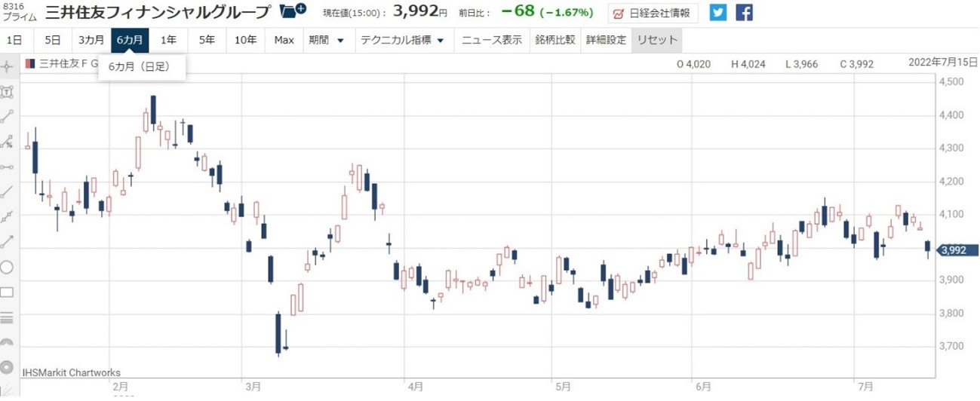Viewport: 980px width, 401px height.
Task: Click the 3,992 current price label on axis
Action: pyautogui.click(x=957, y=251)
